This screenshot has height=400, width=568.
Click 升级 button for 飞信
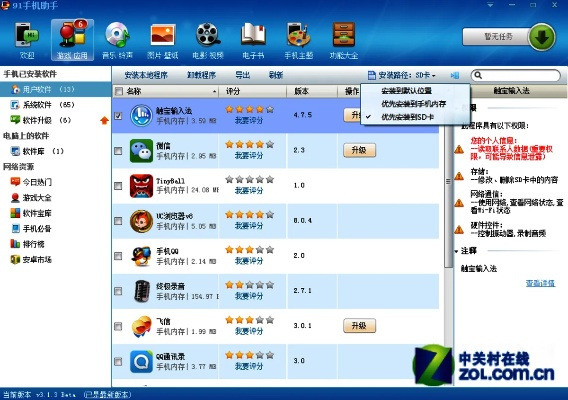click(x=359, y=326)
